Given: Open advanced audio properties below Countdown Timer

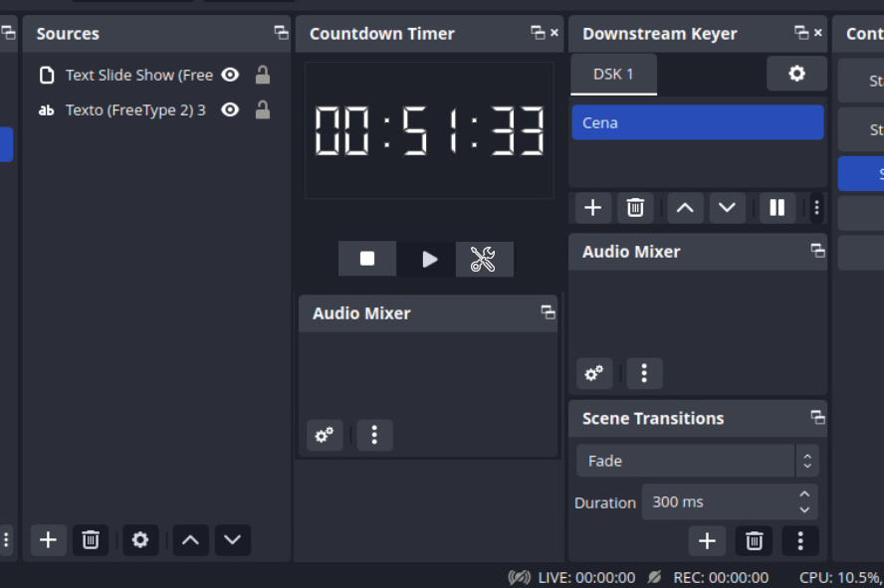Looking at the screenshot, I should pos(325,435).
